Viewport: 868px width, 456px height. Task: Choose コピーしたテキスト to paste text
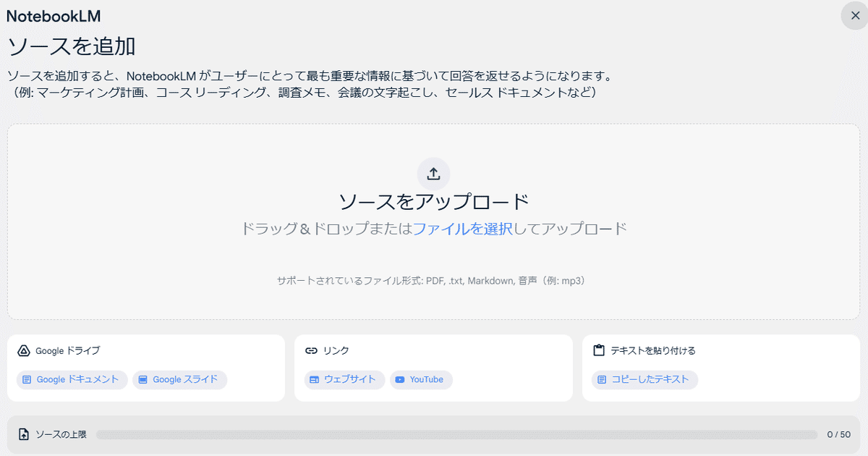[x=644, y=379]
